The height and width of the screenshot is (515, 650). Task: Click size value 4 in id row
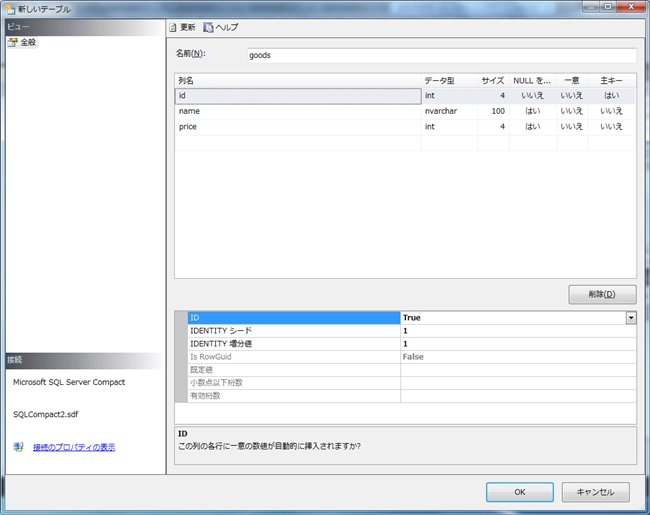tap(493, 96)
